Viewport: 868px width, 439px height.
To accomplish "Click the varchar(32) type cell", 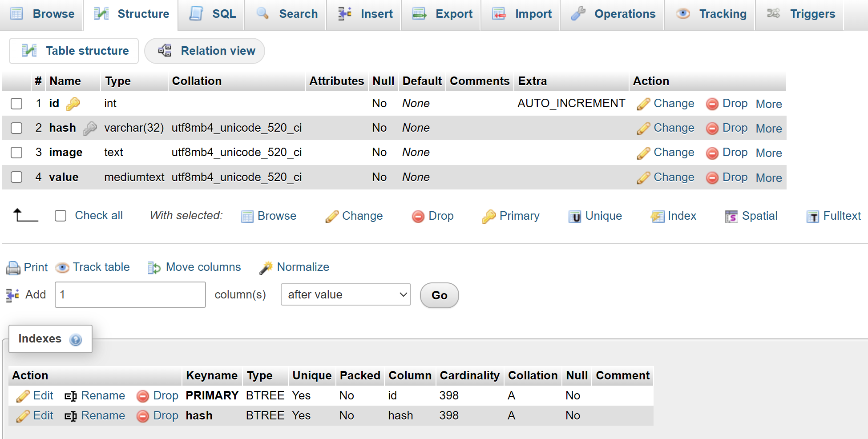I will tap(134, 128).
